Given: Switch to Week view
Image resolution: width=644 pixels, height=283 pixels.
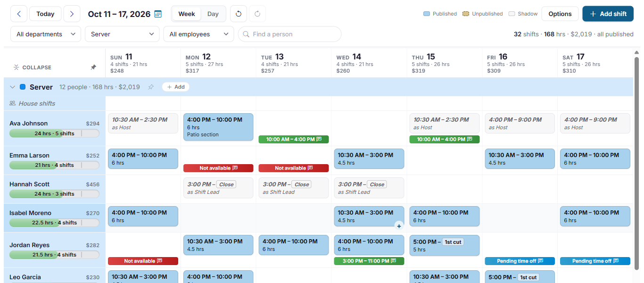Looking at the screenshot, I should (x=187, y=14).
